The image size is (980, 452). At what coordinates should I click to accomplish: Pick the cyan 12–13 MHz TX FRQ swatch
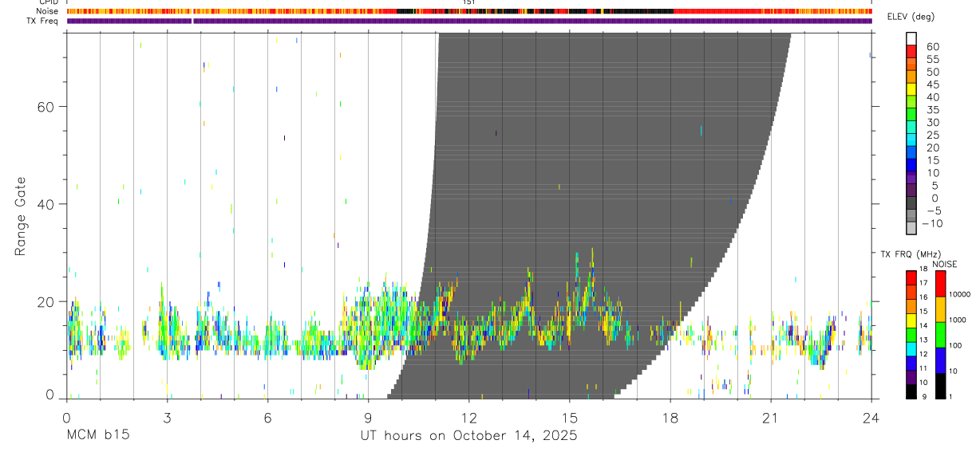coord(911,349)
